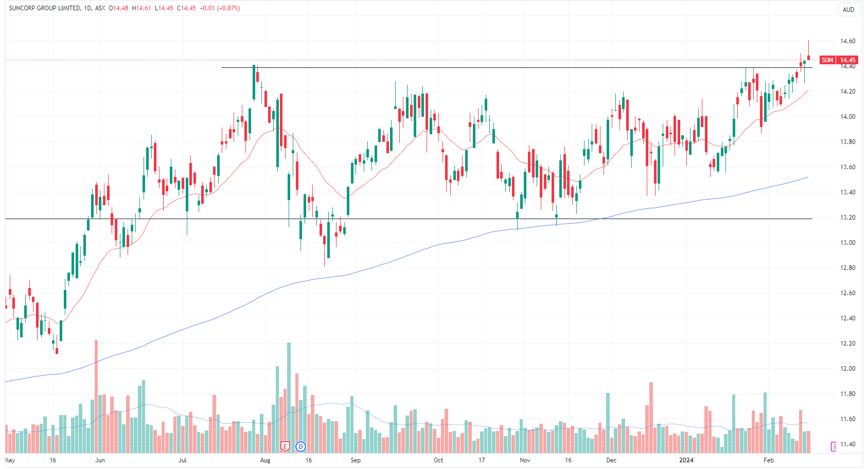Click the purple upcoming event marker
Screen dimensions: 868x469
click(x=834, y=446)
